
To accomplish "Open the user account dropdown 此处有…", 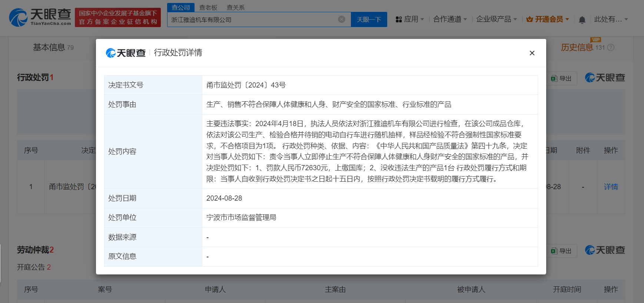I will pyautogui.click(x=611, y=19).
